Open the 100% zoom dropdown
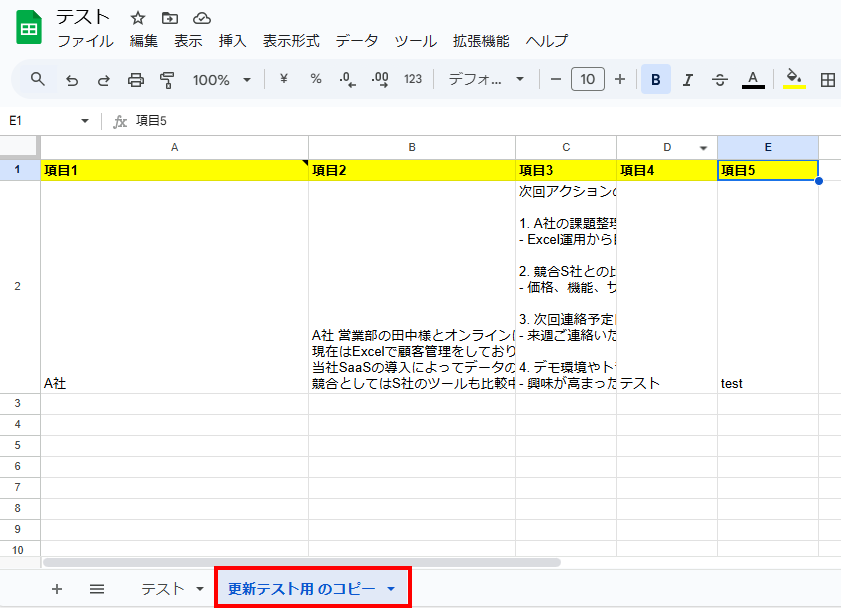Image resolution: width=841 pixels, height=608 pixels. click(222, 80)
